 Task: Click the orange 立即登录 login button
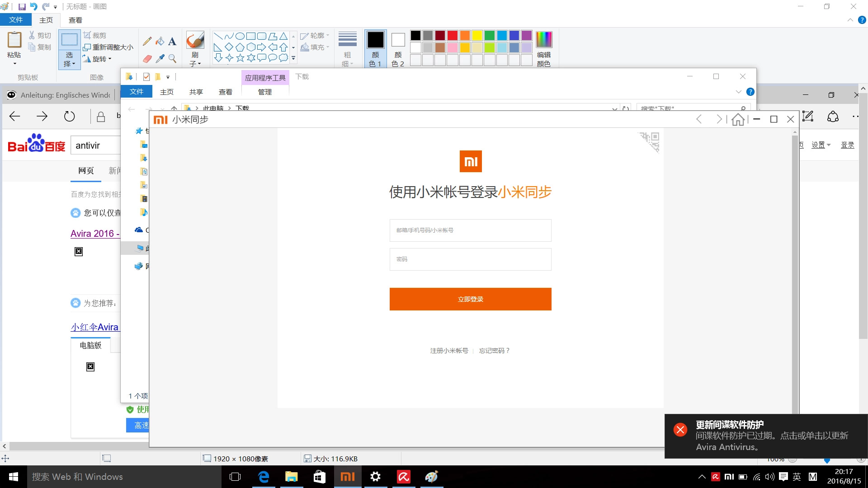click(470, 299)
